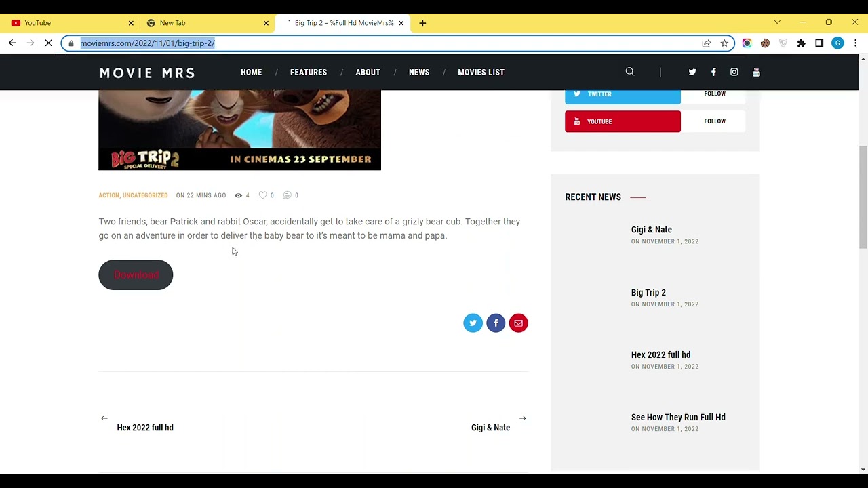The height and width of the screenshot is (488, 868).
Task: Open the UNCATEGORIZED category link
Action: tap(145, 195)
